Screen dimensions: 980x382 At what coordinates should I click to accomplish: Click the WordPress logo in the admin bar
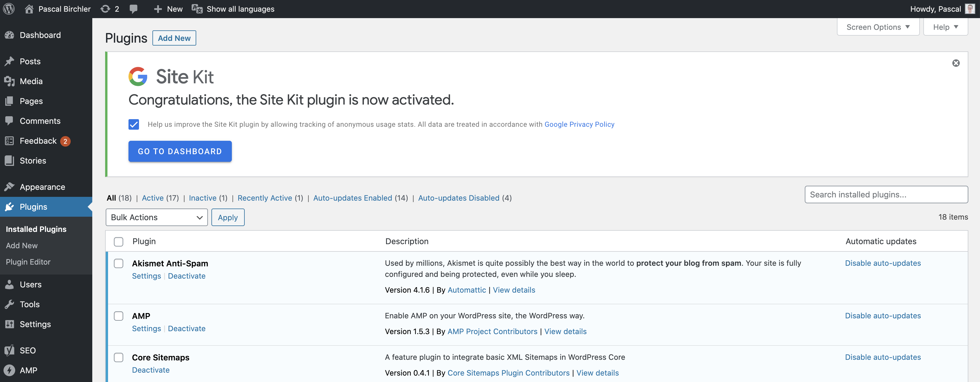[8, 8]
